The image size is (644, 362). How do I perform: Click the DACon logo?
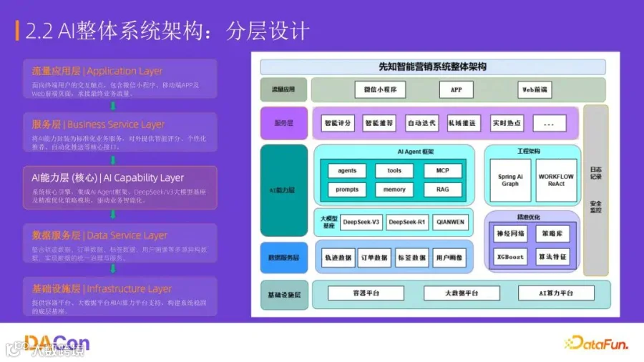pyautogui.click(x=57, y=343)
